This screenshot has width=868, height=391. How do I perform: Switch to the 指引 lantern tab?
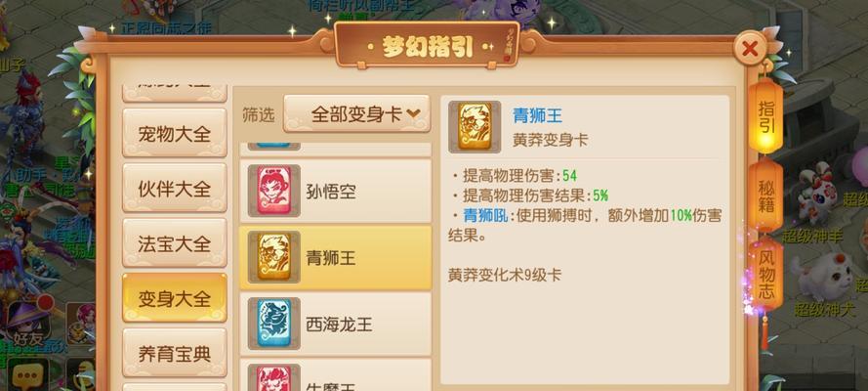click(x=766, y=116)
